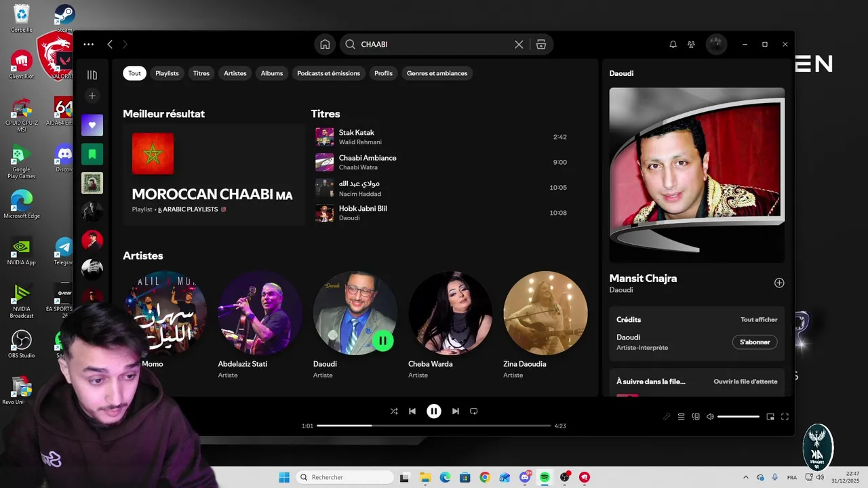Click the CHAABI search field
The image size is (868, 488).
click(435, 44)
